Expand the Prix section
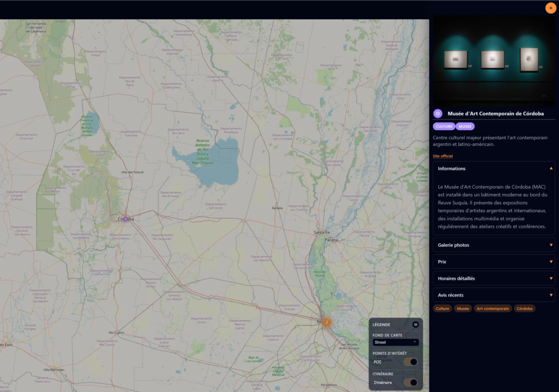 pyautogui.click(x=494, y=262)
